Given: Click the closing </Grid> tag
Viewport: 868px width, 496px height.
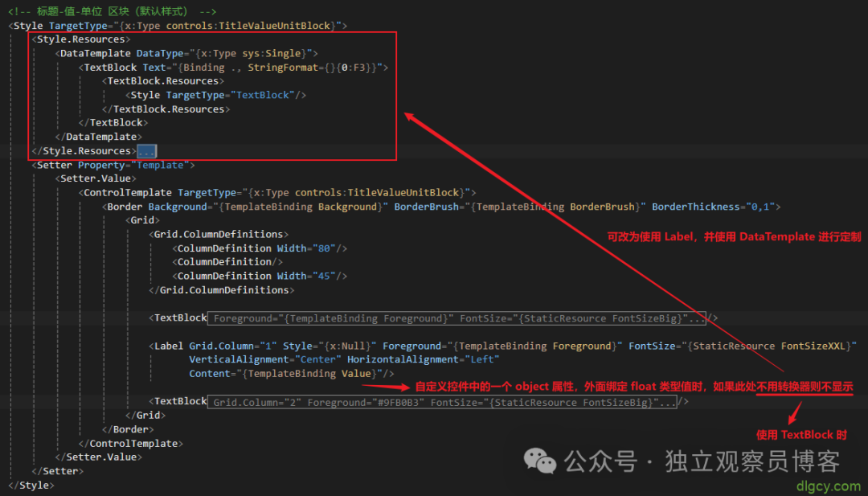Looking at the screenshot, I should [x=145, y=415].
